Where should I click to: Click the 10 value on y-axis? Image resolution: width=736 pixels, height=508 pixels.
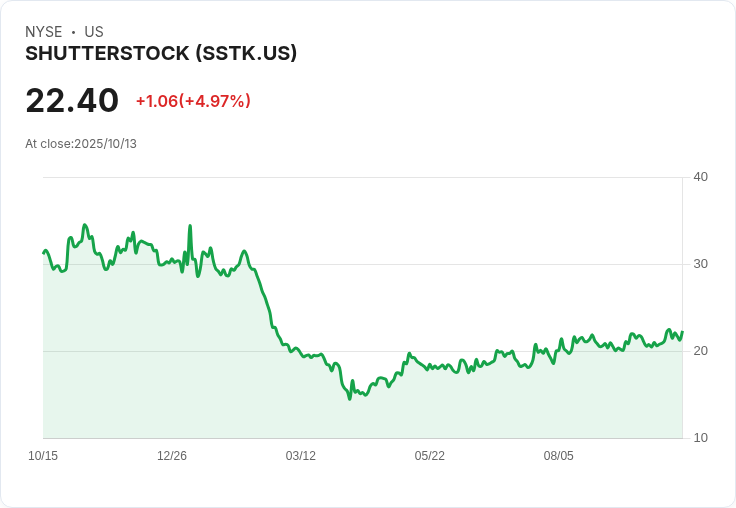point(700,438)
